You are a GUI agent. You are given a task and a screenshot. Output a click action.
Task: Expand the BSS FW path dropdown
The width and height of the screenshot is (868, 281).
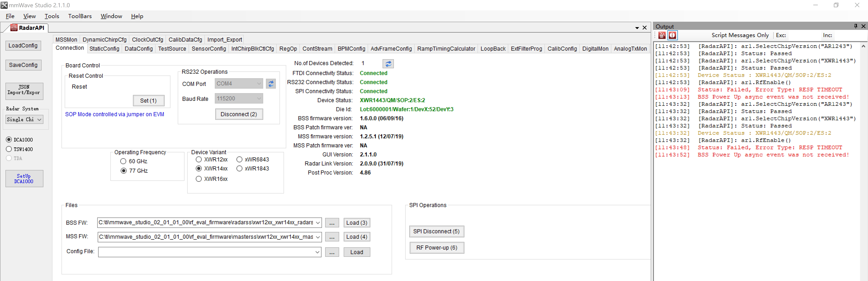pos(317,223)
